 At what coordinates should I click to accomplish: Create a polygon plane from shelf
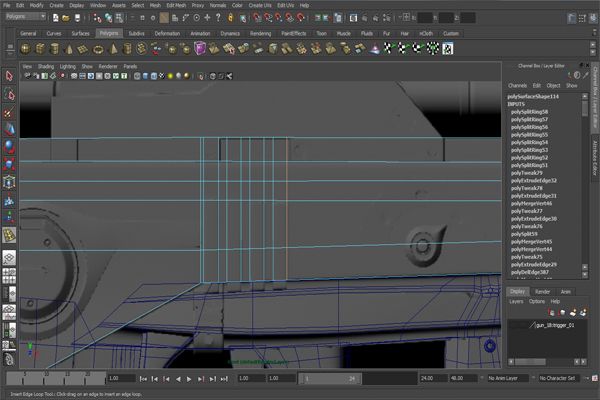(x=83, y=49)
